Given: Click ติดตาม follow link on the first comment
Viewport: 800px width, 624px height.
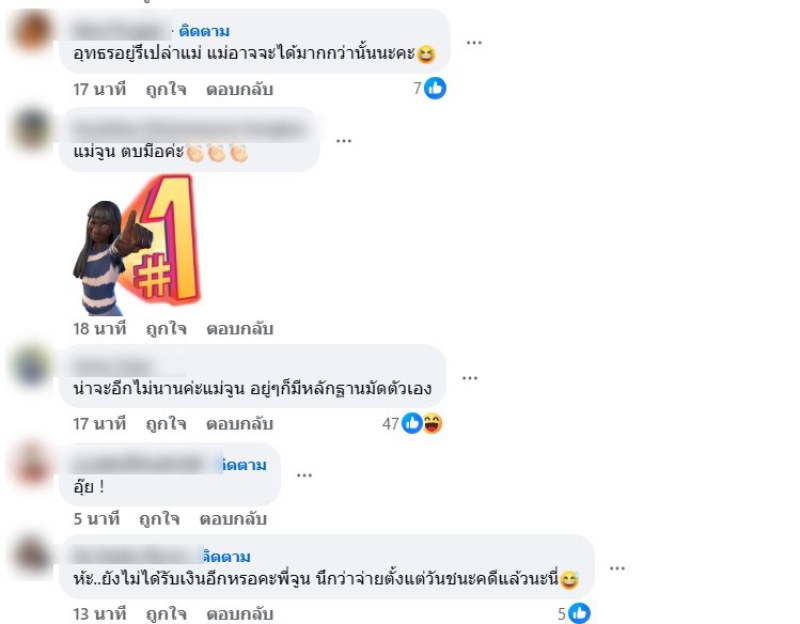Looking at the screenshot, I should pyautogui.click(x=204, y=31).
